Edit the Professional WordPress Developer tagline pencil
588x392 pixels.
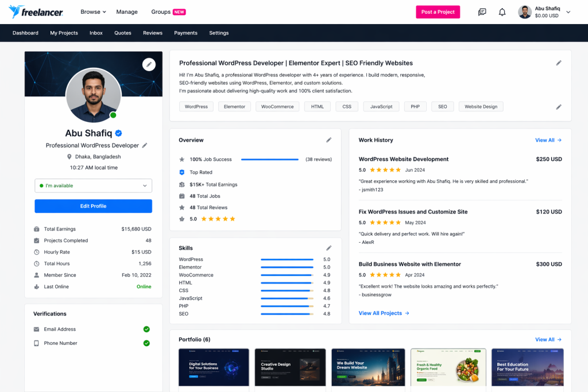pyautogui.click(x=145, y=145)
